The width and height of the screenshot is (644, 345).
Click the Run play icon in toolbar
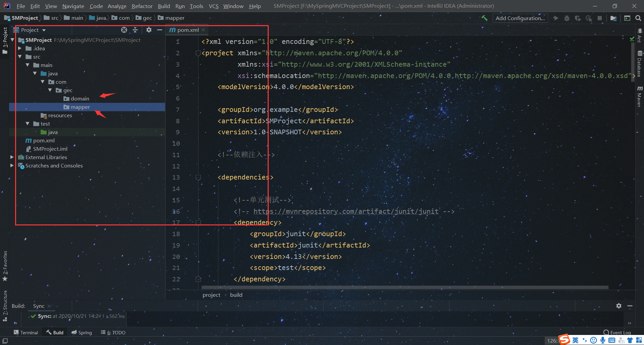pyautogui.click(x=556, y=18)
